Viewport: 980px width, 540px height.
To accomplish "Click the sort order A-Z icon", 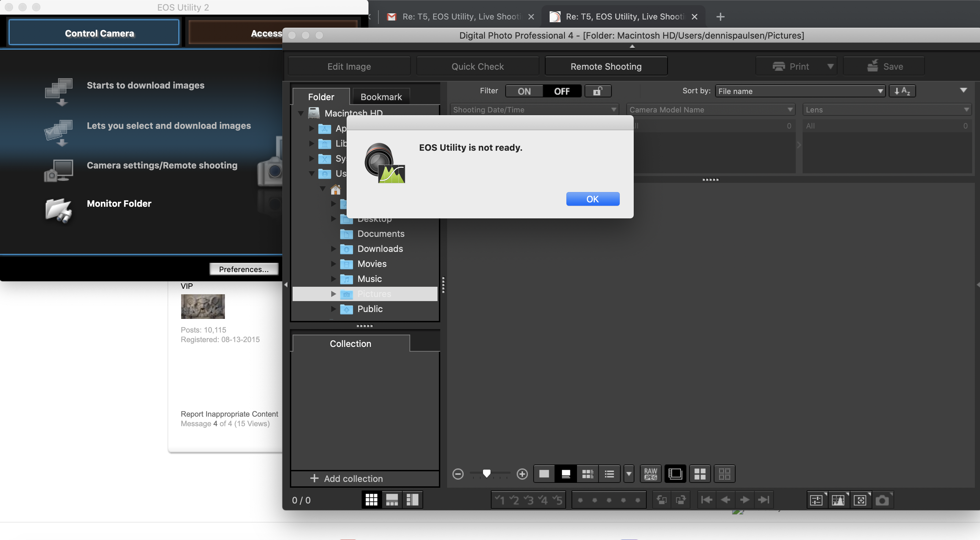I will tap(902, 91).
